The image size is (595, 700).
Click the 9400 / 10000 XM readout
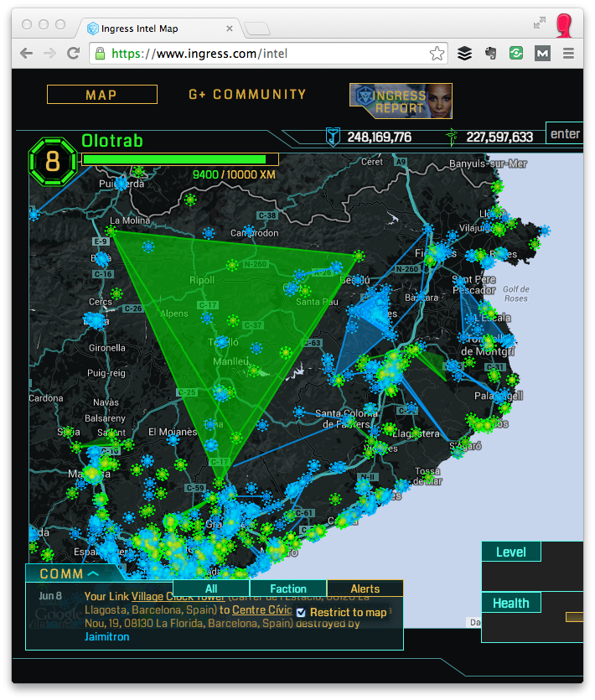[x=234, y=174]
